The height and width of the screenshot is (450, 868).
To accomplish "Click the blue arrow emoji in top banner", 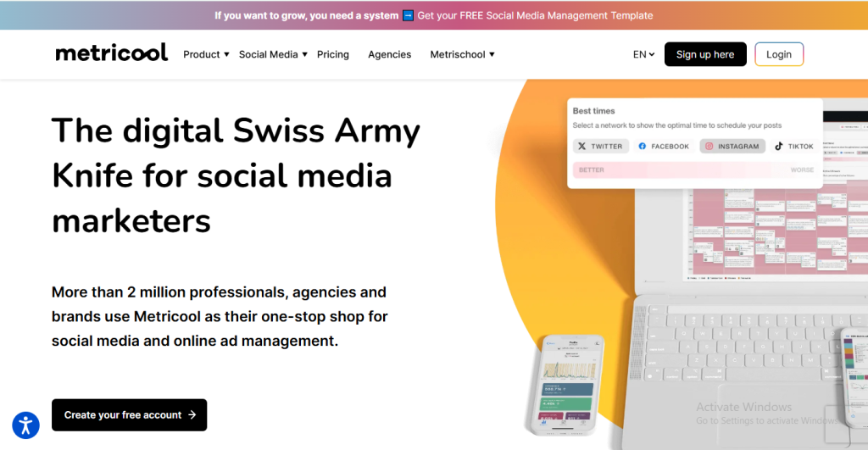I will [408, 15].
